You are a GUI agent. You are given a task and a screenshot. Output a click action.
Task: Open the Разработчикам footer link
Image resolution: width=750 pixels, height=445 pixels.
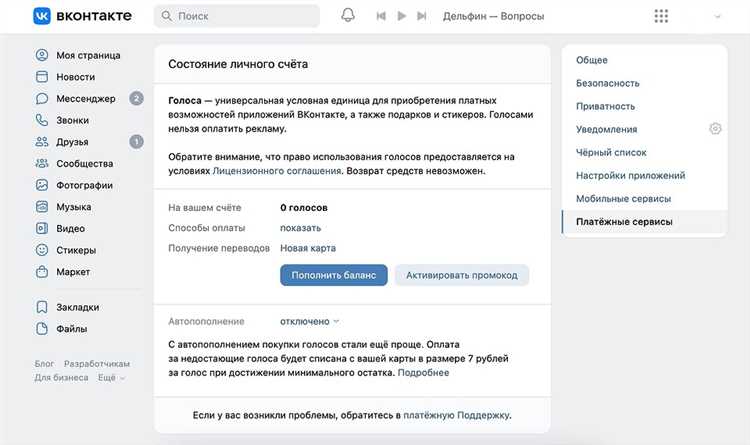pyautogui.click(x=97, y=364)
